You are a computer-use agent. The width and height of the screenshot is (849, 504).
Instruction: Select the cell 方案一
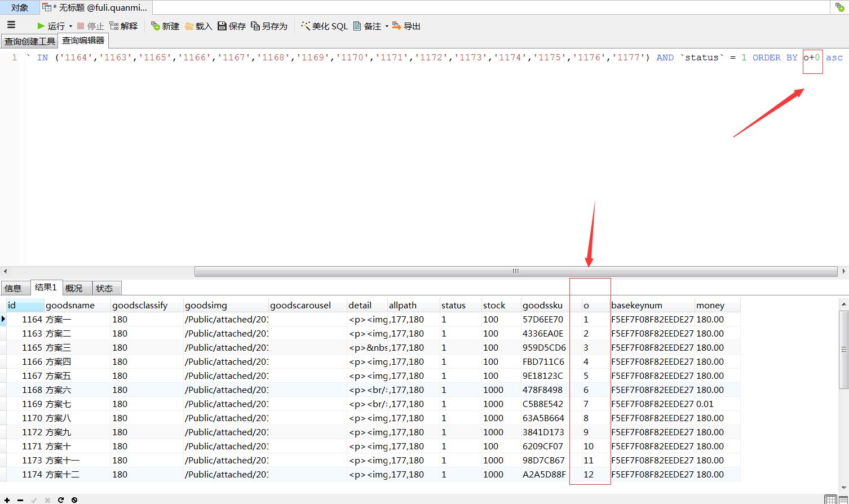click(x=77, y=319)
